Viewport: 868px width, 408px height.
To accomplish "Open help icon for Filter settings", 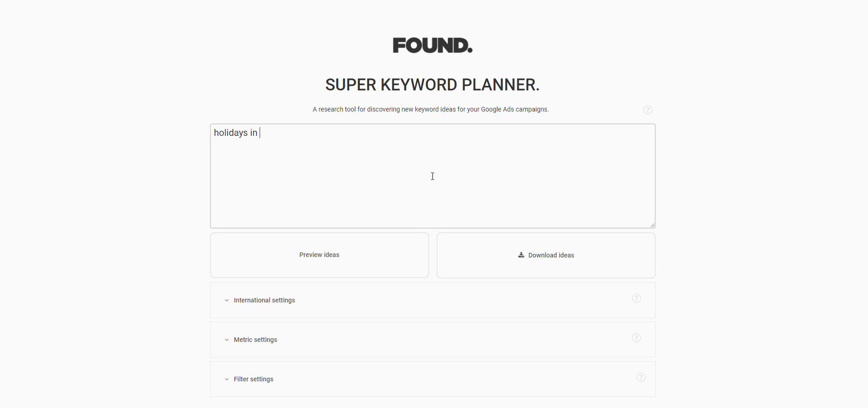I will pyautogui.click(x=641, y=377).
